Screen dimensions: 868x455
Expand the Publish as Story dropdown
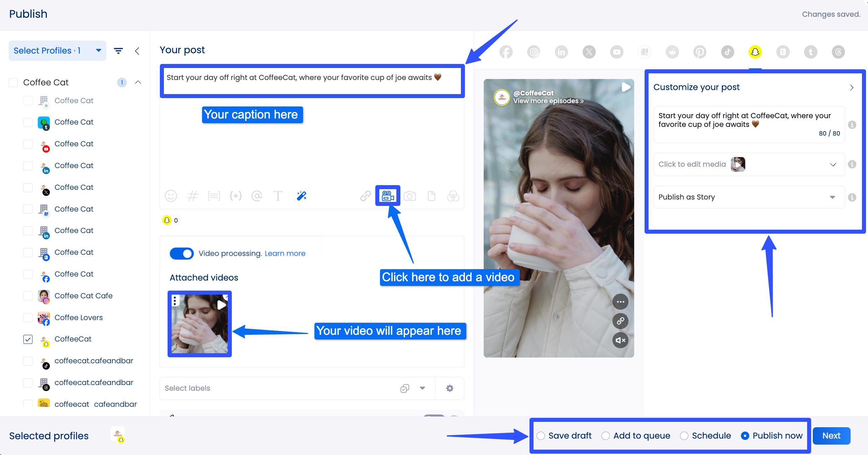pyautogui.click(x=833, y=197)
